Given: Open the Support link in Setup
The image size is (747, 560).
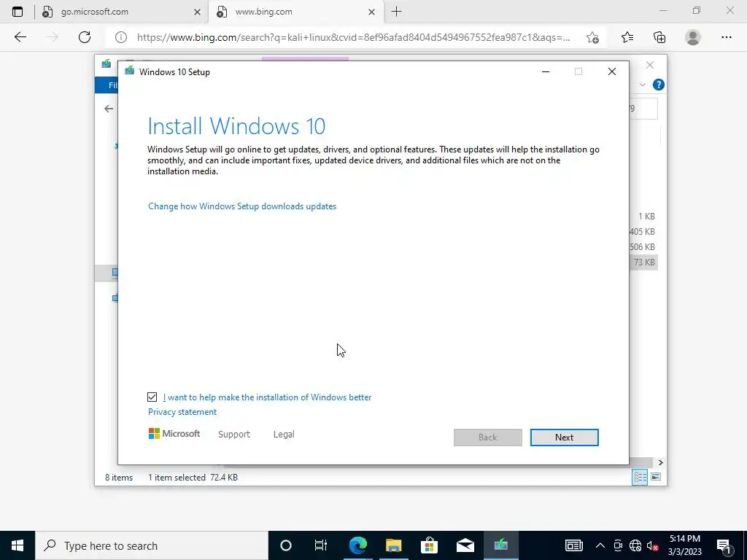Looking at the screenshot, I should click(234, 435).
